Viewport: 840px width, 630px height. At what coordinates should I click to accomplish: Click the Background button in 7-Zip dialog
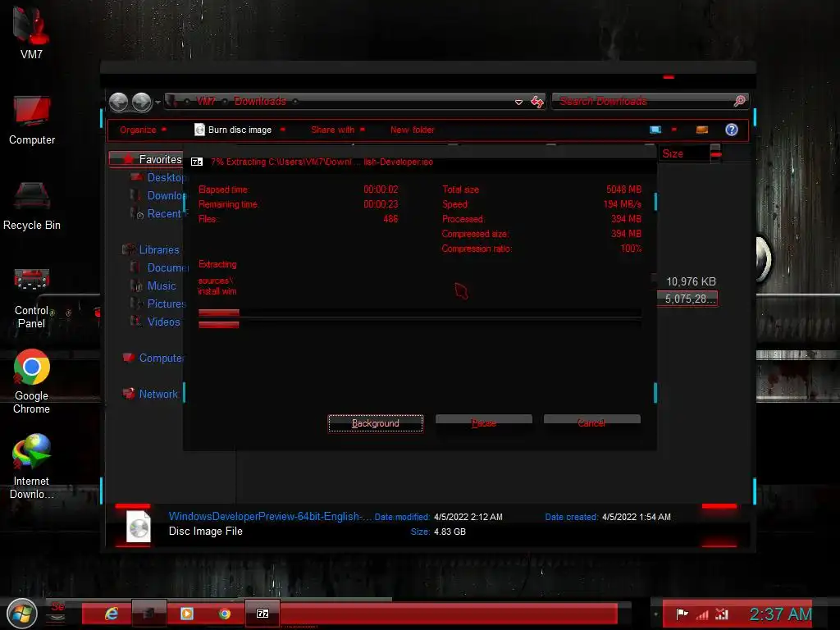pos(376,423)
